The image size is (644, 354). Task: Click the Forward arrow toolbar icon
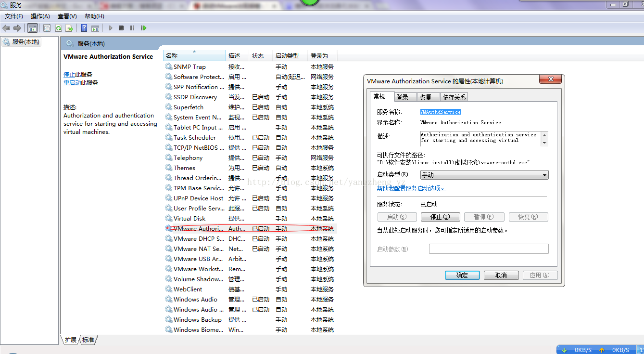[17, 28]
